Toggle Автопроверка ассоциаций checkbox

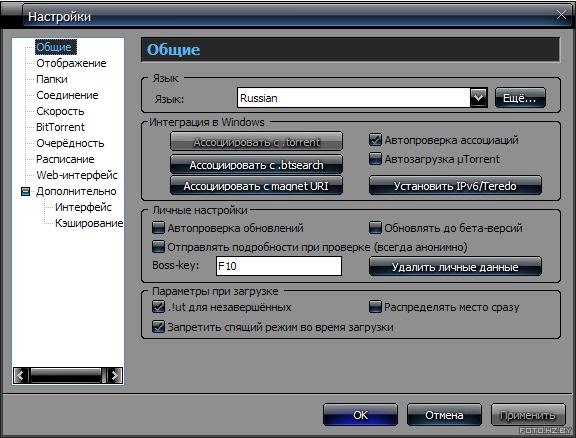tap(375, 140)
